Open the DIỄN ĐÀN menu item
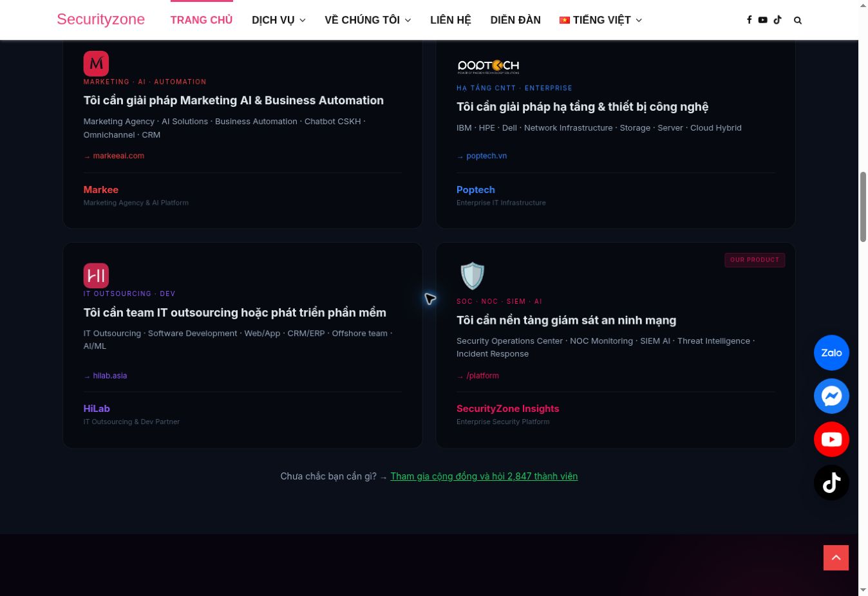 (x=516, y=20)
